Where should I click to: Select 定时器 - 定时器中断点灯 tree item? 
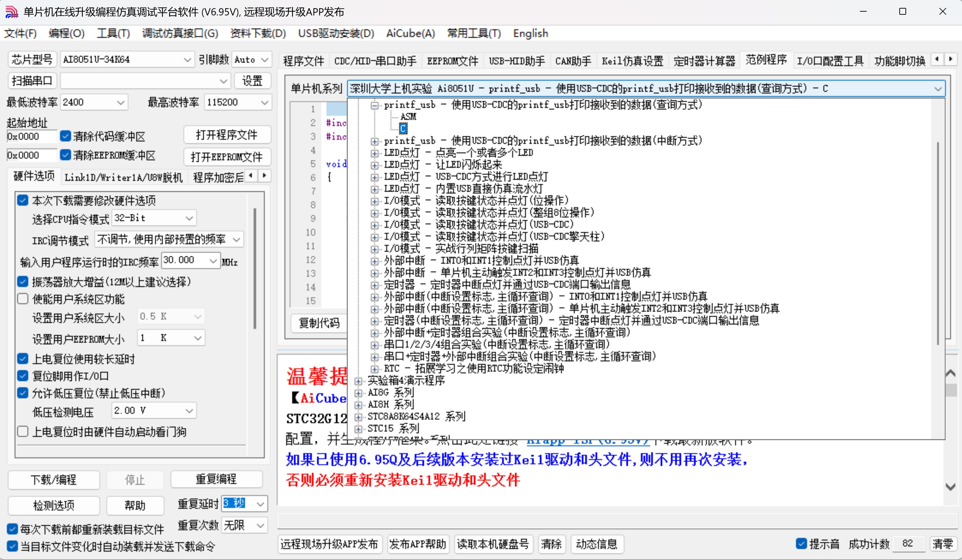[507, 285]
